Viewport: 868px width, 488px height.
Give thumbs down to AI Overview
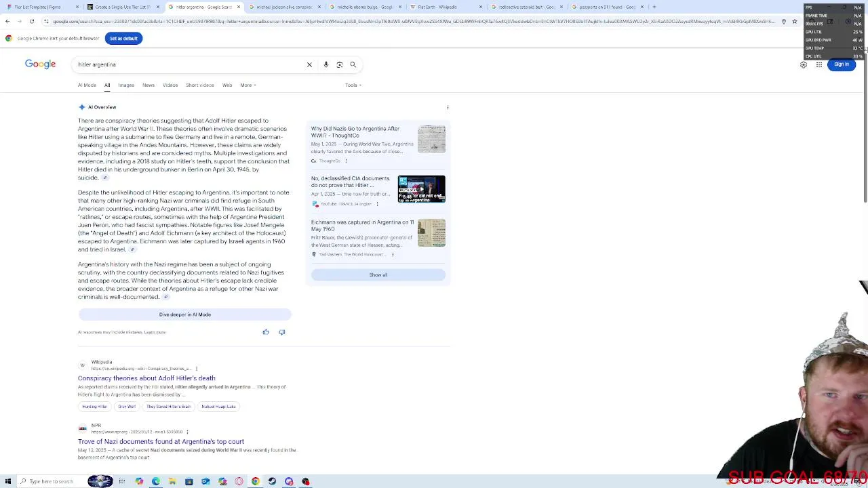point(282,332)
